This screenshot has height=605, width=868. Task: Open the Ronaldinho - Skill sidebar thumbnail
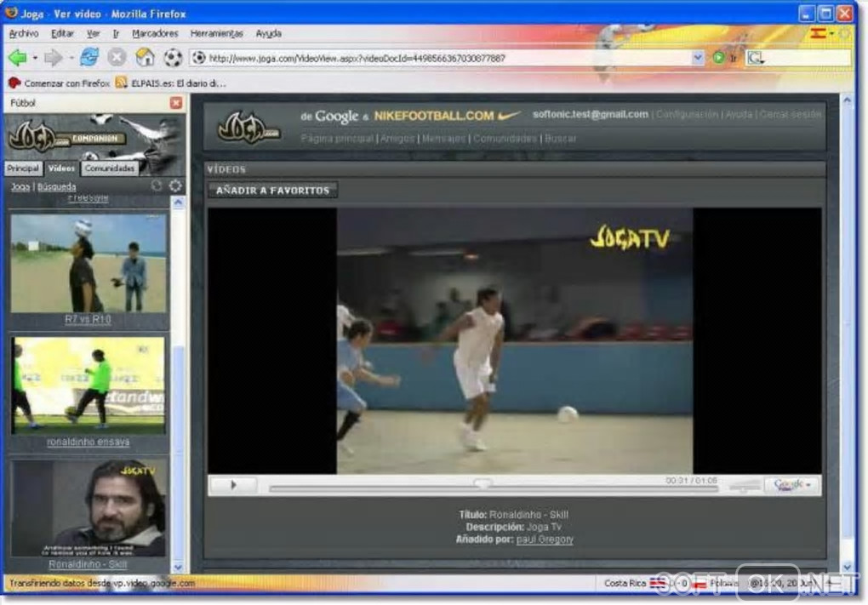[x=88, y=508]
